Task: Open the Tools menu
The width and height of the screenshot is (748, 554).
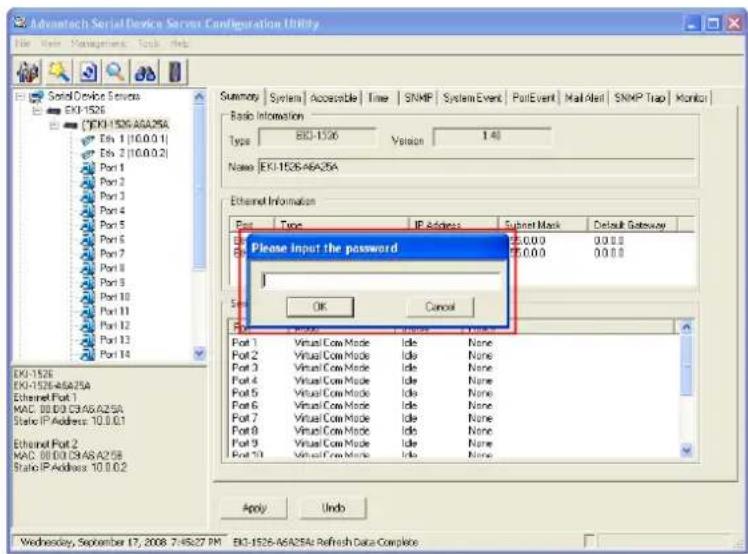Action: click(x=149, y=44)
